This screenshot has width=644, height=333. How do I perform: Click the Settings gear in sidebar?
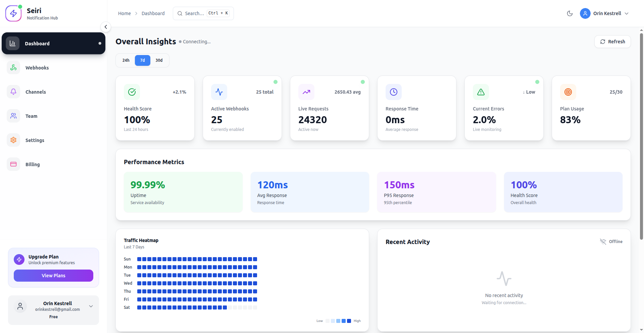click(x=13, y=140)
